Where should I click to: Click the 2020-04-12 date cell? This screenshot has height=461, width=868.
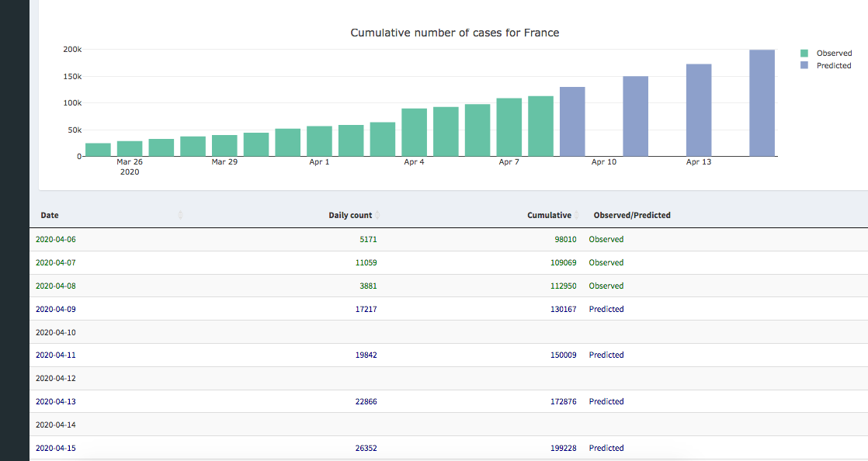tap(56, 379)
